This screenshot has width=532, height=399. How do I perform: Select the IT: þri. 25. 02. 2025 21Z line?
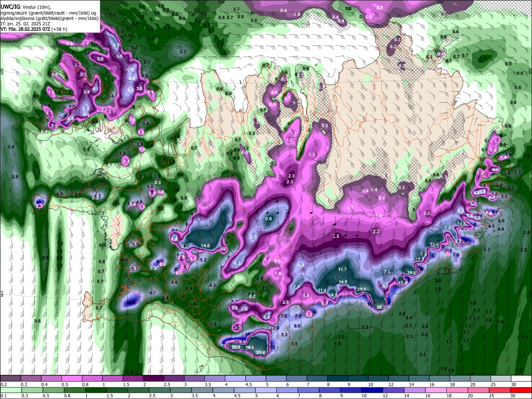[x=25, y=24]
